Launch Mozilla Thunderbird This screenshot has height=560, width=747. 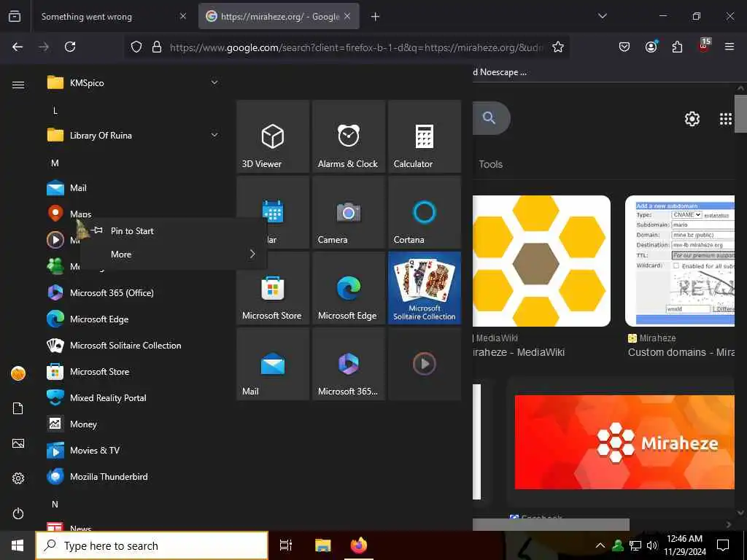pyautogui.click(x=133, y=477)
